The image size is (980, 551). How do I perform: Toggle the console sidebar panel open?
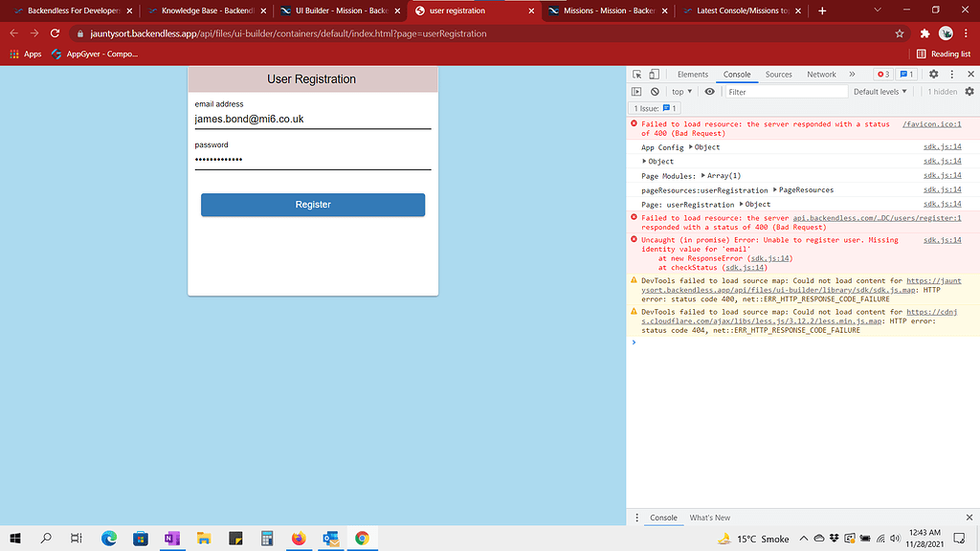tap(636, 91)
